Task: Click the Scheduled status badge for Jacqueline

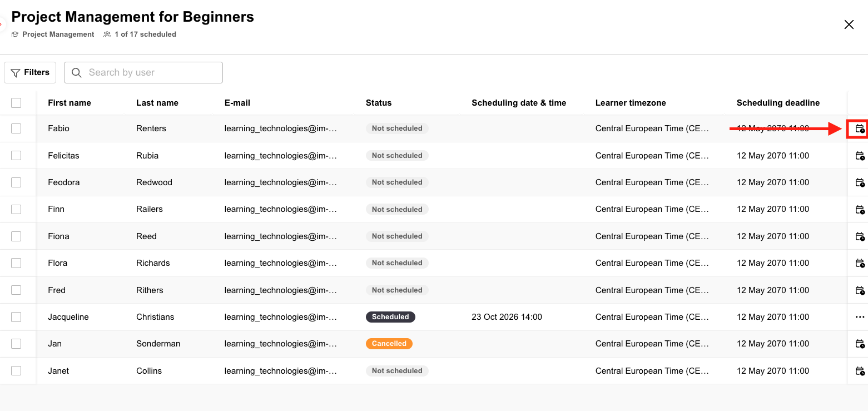Action: (390, 317)
